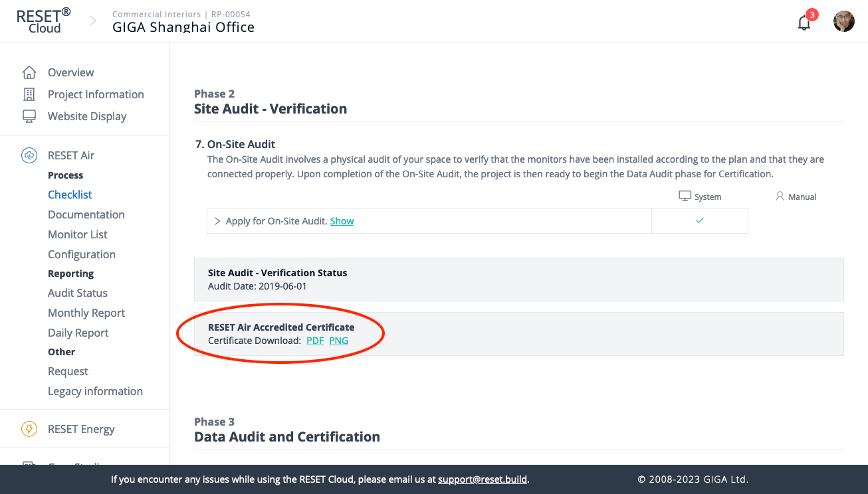Screen dimensions: 868x494
Task: Click the Website Display monitor icon
Action: tap(29, 116)
